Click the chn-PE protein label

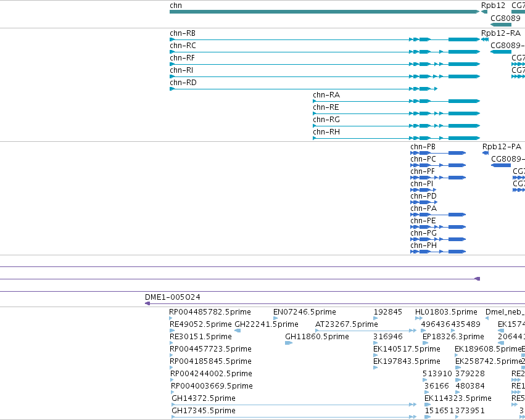point(423,221)
